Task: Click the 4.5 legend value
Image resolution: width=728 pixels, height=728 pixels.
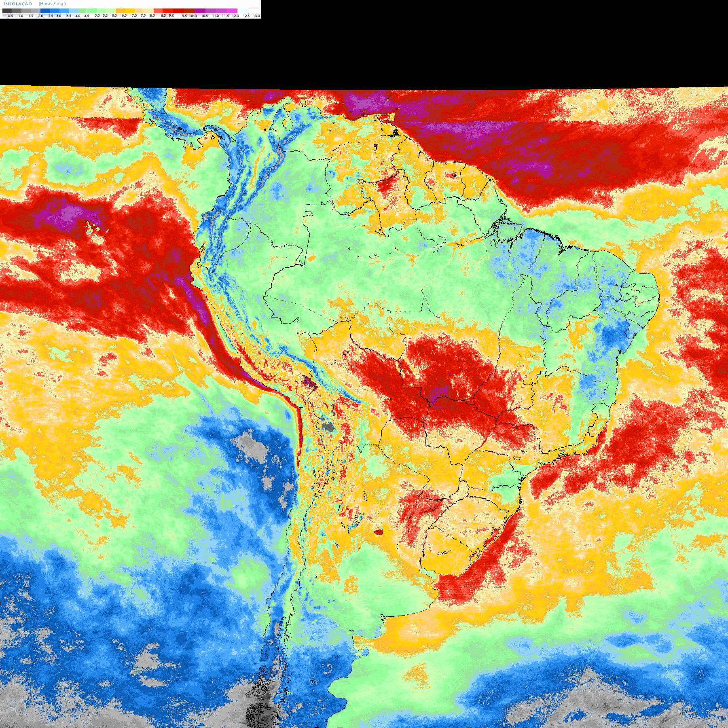Action: click(87, 16)
